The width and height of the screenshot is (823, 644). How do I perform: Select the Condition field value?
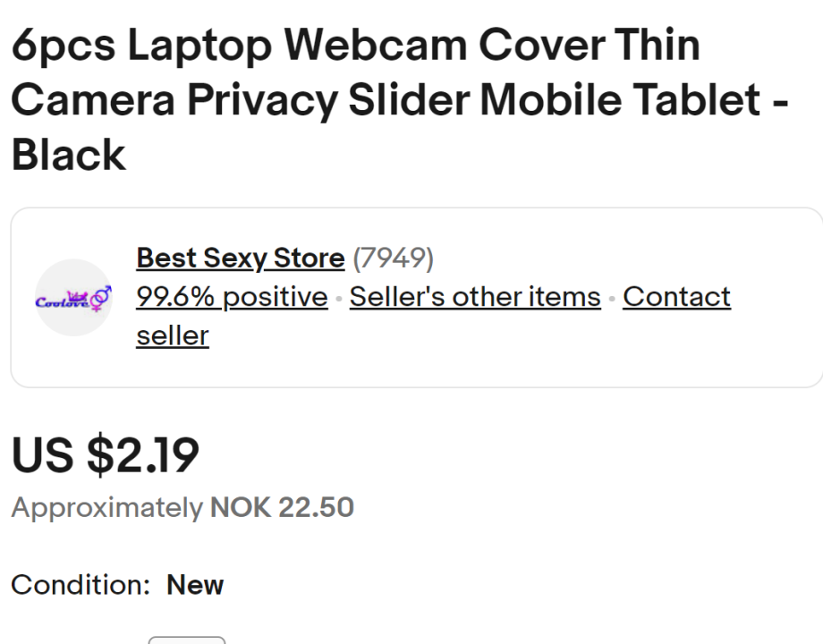[195, 586]
